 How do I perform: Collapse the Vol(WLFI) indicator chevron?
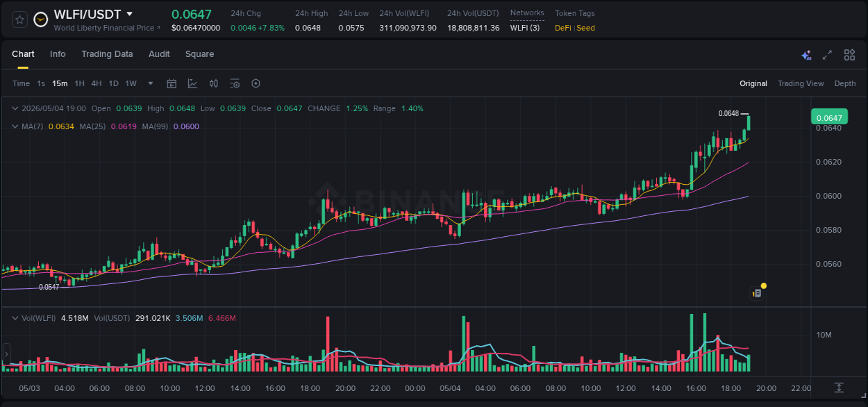[x=15, y=318]
